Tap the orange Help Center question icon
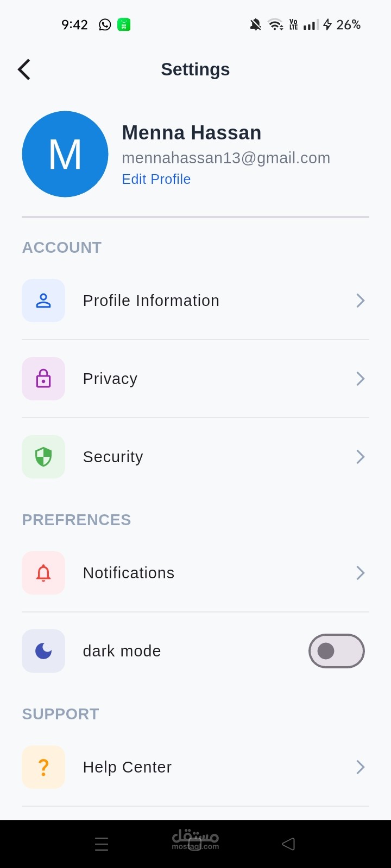 coord(43,767)
